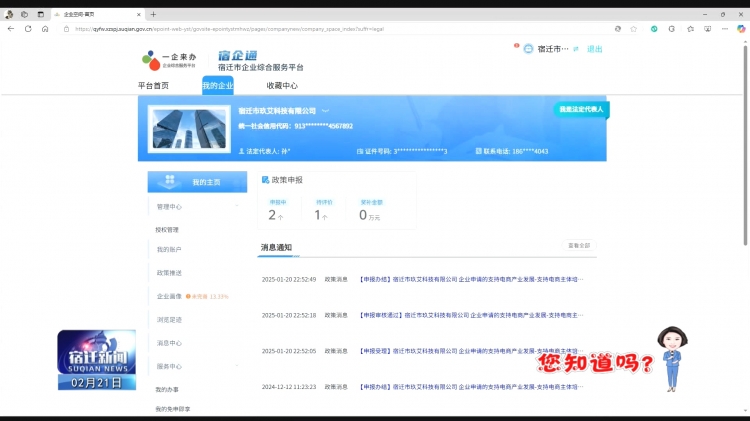Log out with the 退出 link
This screenshot has width=750, height=421.
click(595, 49)
